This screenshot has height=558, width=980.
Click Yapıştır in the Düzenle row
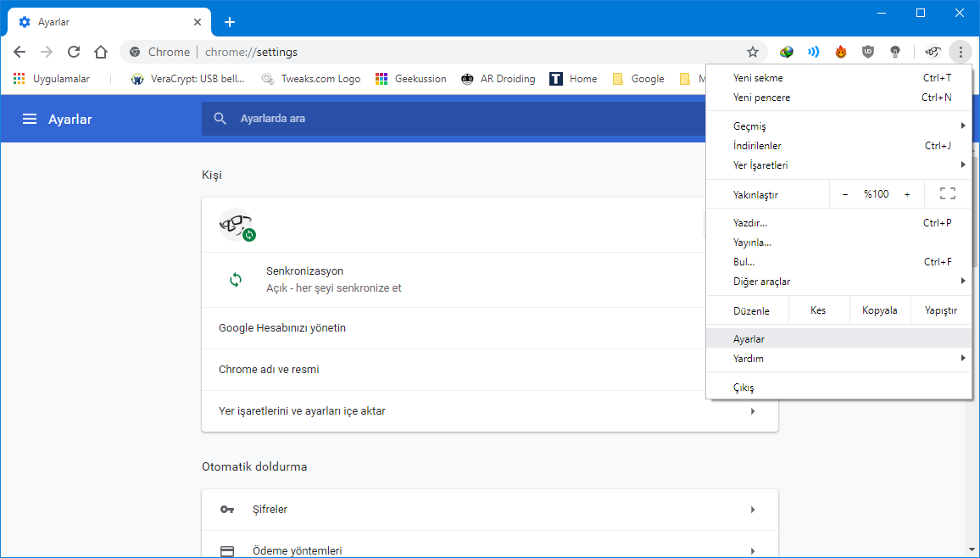[941, 310]
